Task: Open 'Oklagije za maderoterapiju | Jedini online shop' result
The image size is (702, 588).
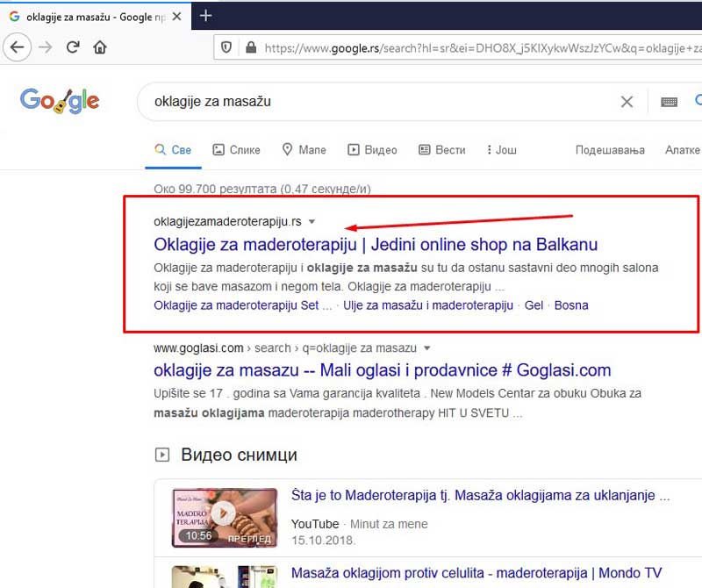Action: pyautogui.click(x=376, y=245)
